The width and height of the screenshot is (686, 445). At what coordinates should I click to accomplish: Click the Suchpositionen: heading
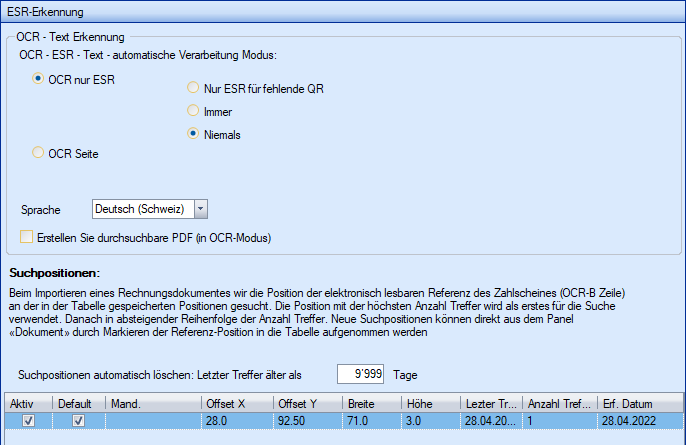[55, 273]
